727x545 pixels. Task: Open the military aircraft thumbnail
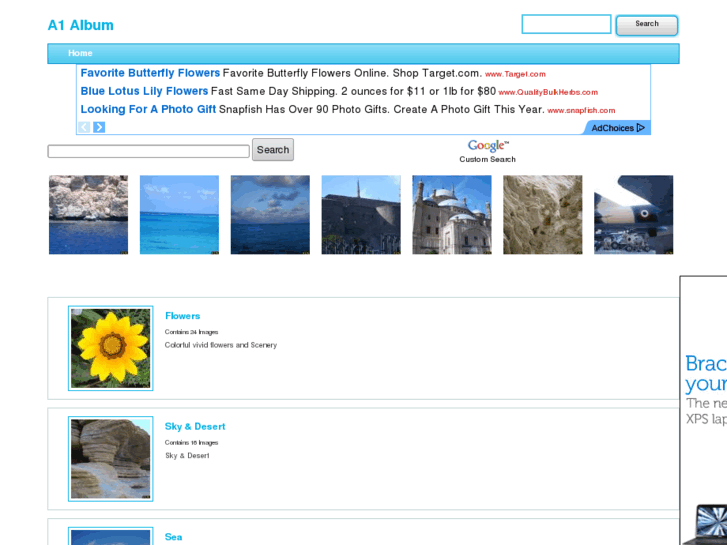(634, 215)
